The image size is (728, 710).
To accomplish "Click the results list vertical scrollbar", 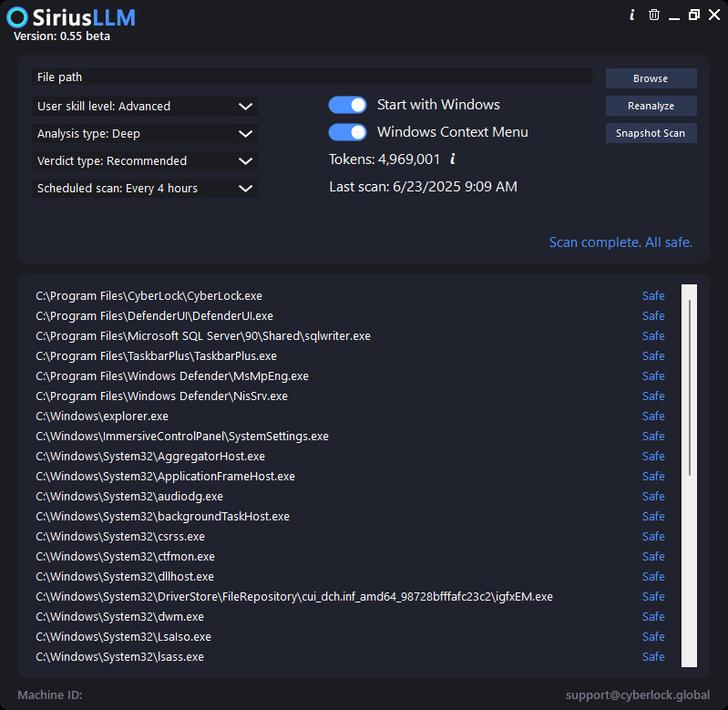I will [x=689, y=476].
